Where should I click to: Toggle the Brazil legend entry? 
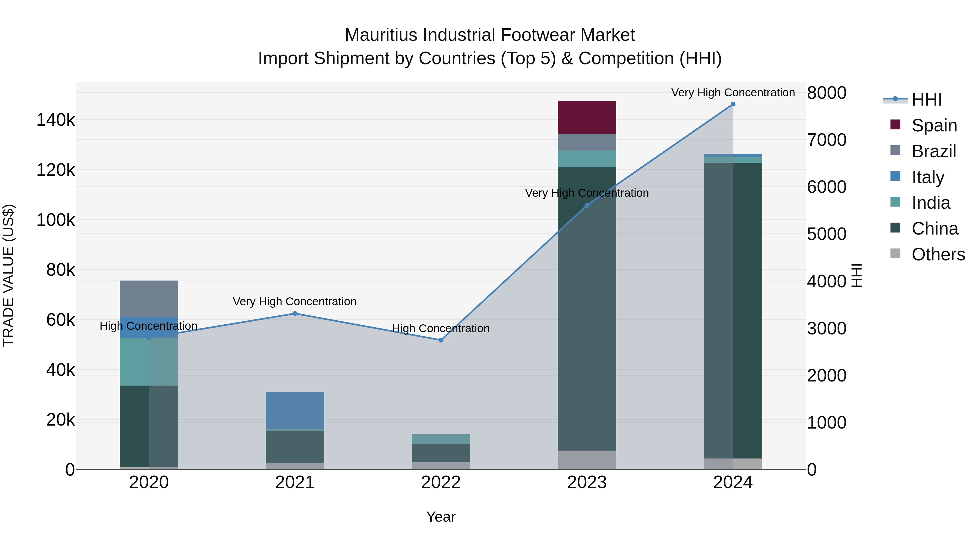(923, 151)
